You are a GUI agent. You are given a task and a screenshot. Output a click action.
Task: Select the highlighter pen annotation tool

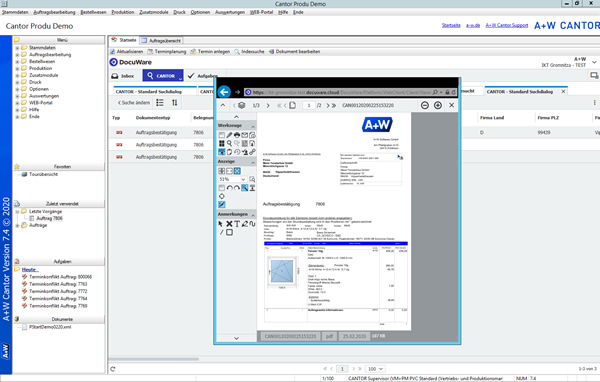245,224
